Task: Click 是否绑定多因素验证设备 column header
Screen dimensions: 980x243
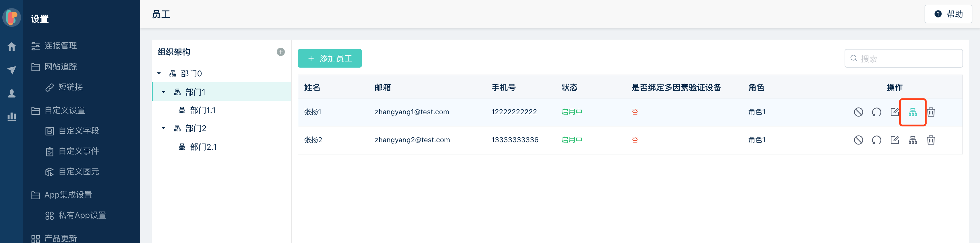Action: tap(676, 88)
